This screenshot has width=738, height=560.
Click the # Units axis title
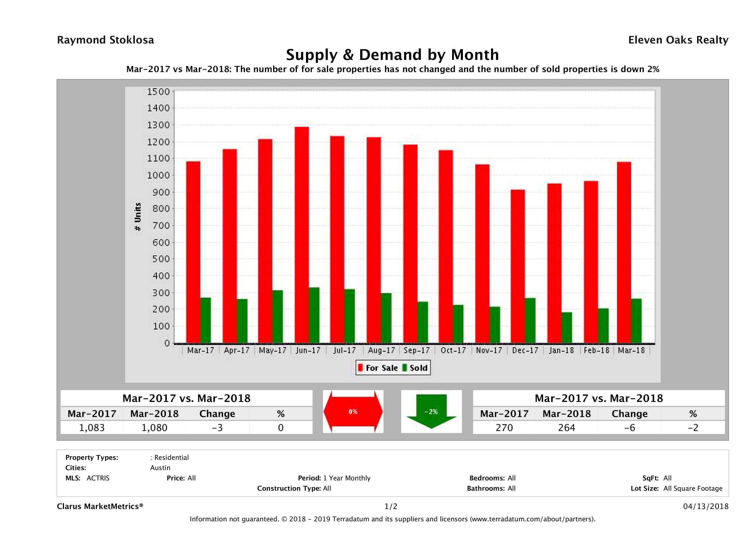(x=138, y=217)
